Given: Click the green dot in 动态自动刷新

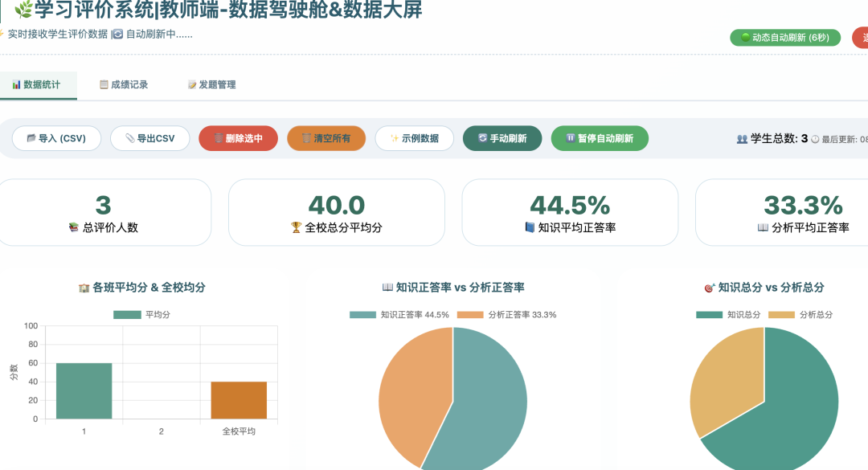Looking at the screenshot, I should (x=745, y=37).
